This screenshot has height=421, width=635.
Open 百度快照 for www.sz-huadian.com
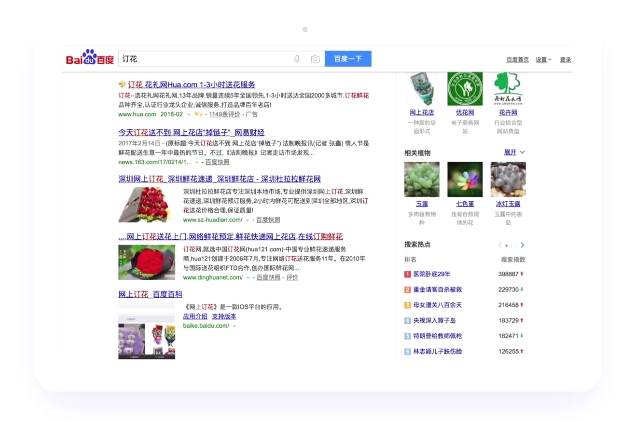coord(268,220)
